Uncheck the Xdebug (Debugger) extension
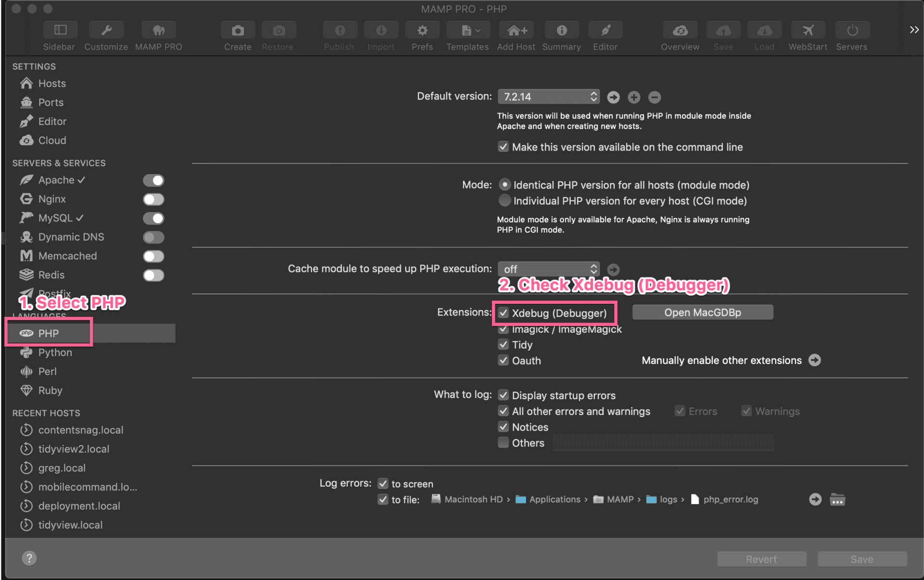Image resolution: width=924 pixels, height=580 pixels. click(503, 313)
